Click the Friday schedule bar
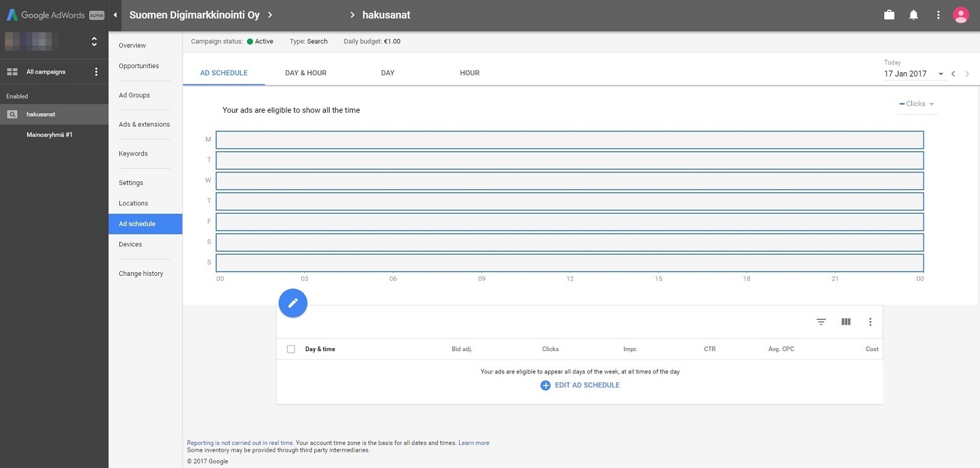980x468 pixels. (x=570, y=222)
